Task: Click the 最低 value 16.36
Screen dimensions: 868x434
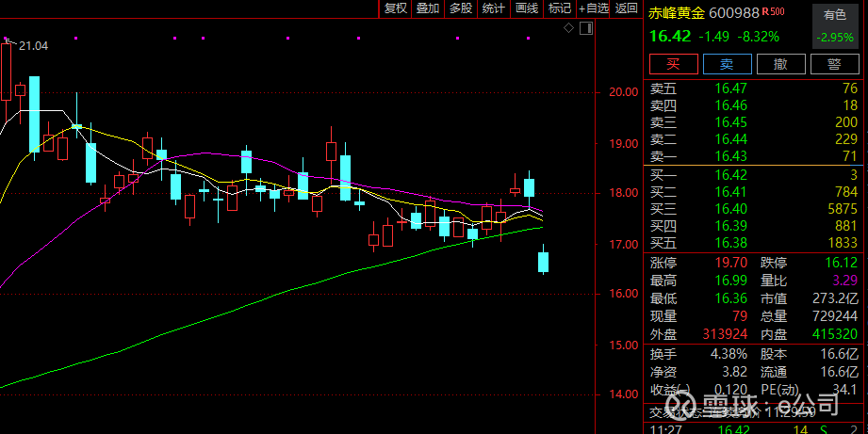Action: 731,298
